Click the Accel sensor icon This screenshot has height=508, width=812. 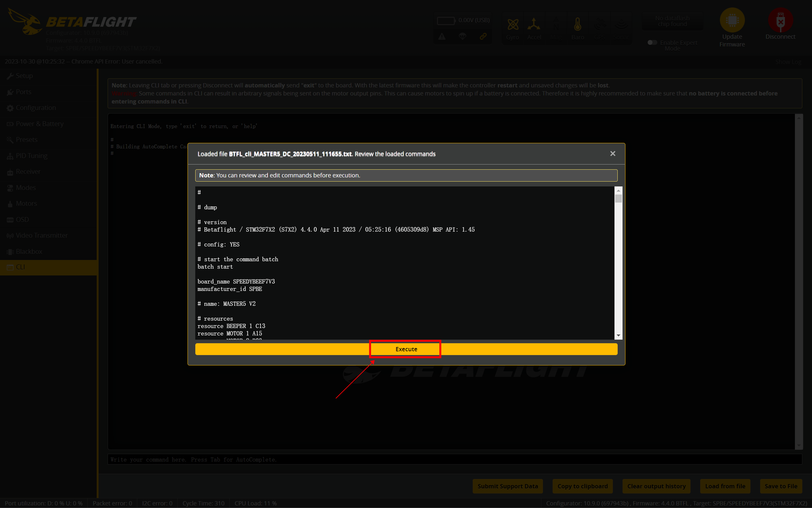534,24
